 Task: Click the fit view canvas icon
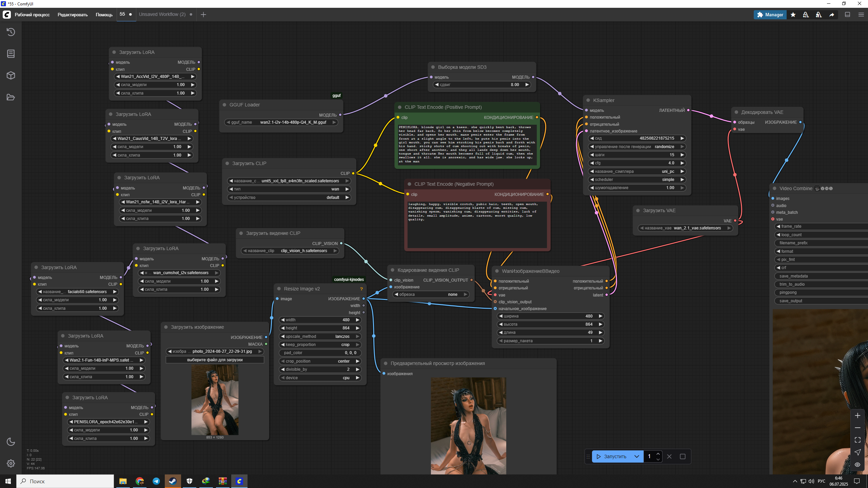(857, 440)
